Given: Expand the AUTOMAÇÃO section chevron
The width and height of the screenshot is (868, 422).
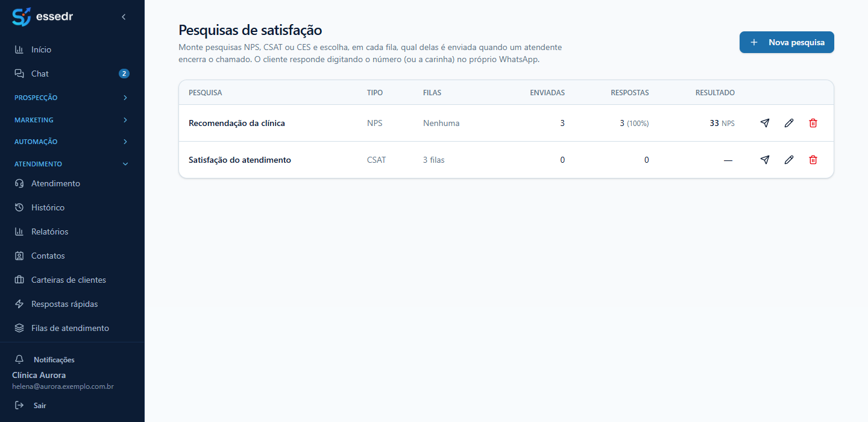Looking at the screenshot, I should pos(125,142).
